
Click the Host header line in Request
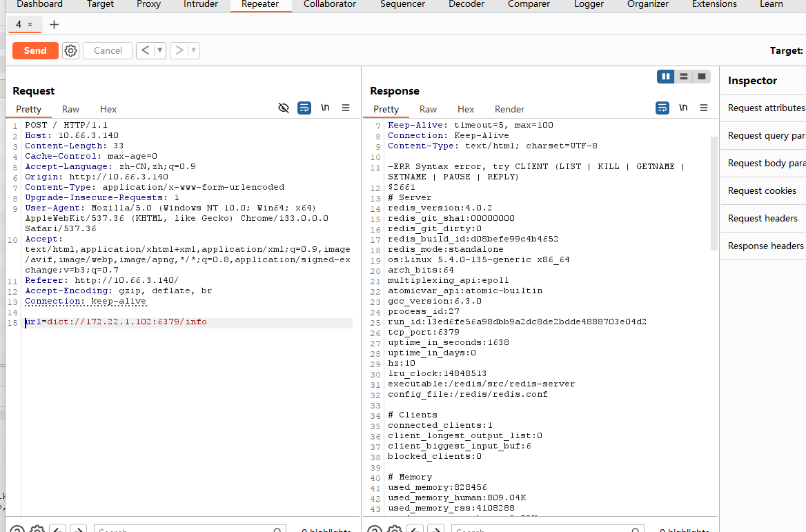tap(72, 136)
